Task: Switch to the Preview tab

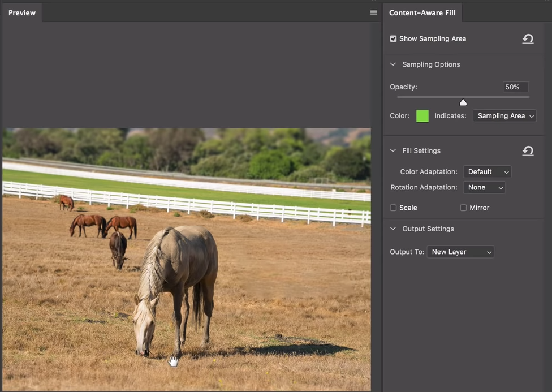Action: click(x=22, y=12)
